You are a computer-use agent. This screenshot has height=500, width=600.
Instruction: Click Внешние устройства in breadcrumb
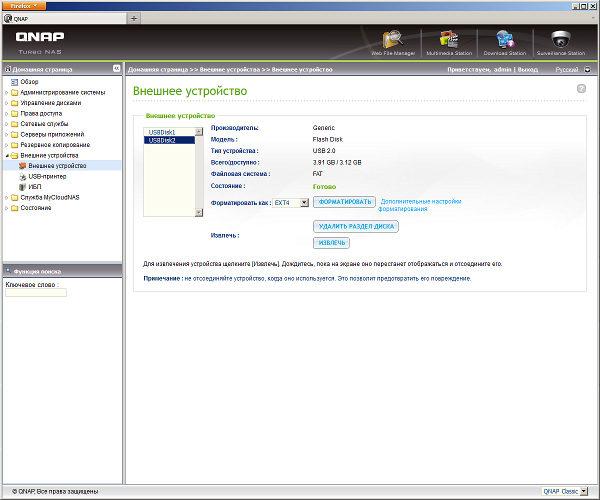(230, 69)
